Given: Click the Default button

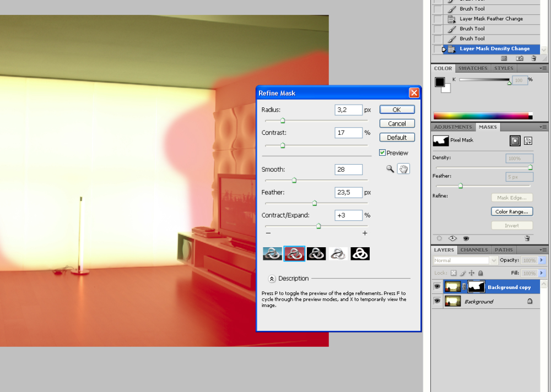Looking at the screenshot, I should [397, 138].
